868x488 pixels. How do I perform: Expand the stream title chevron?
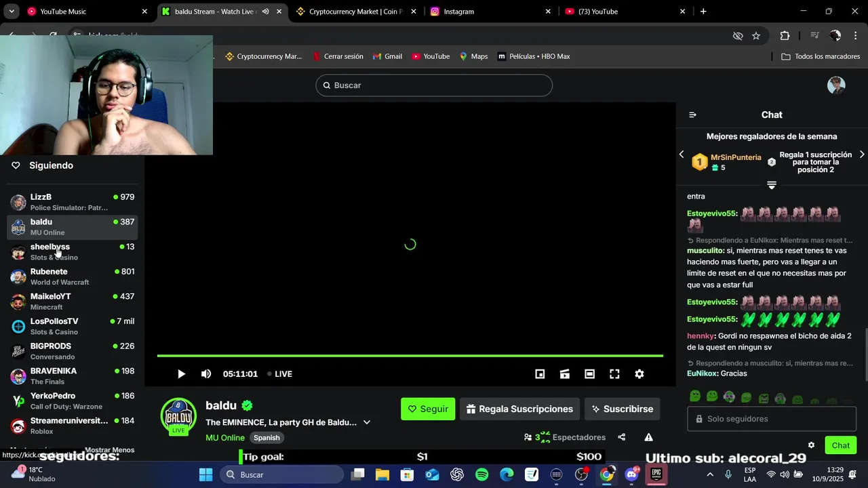(x=367, y=422)
